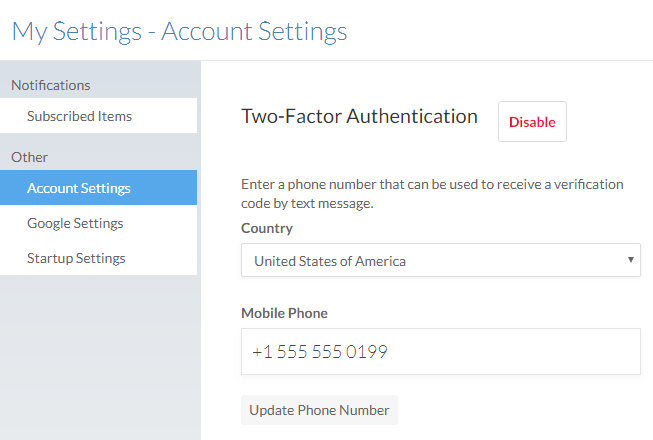Place cursor after phone number 0199

click(x=389, y=352)
